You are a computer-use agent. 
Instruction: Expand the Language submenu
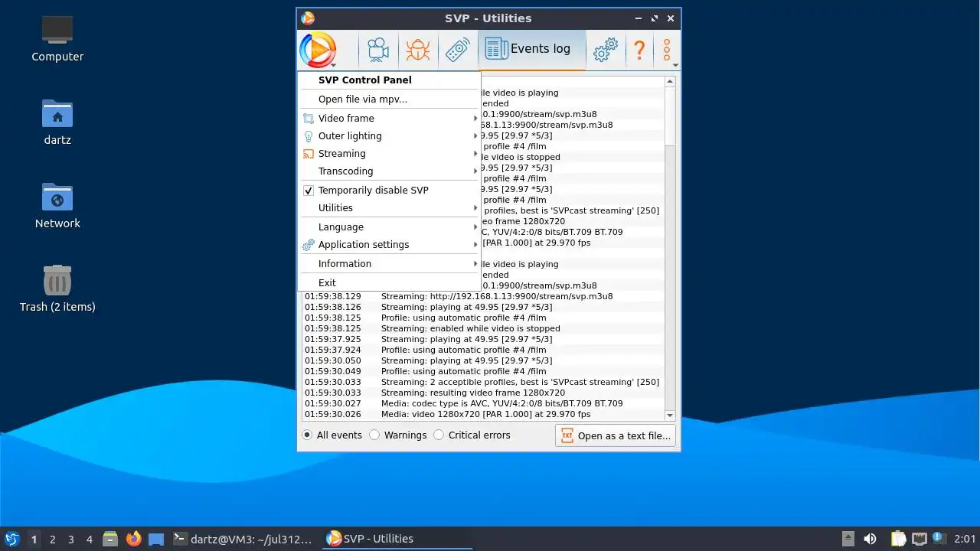(389, 227)
